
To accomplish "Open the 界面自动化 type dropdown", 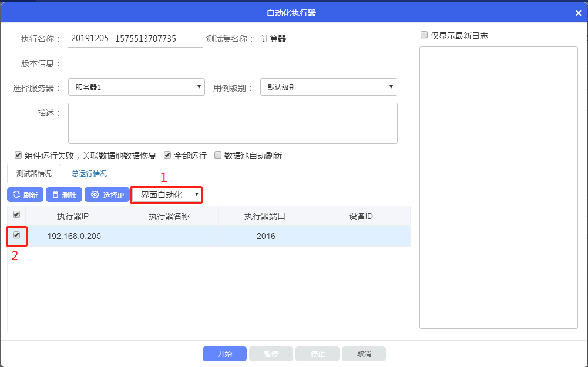I will 167,195.
